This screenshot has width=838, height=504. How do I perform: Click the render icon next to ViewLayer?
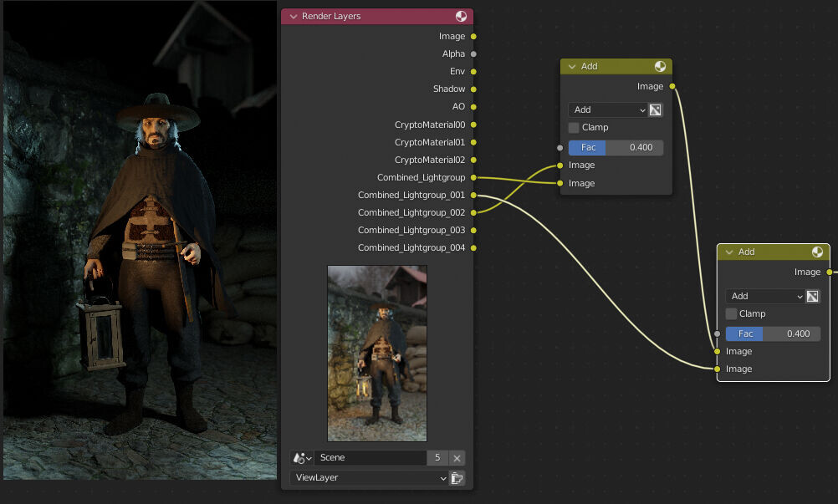[x=457, y=478]
